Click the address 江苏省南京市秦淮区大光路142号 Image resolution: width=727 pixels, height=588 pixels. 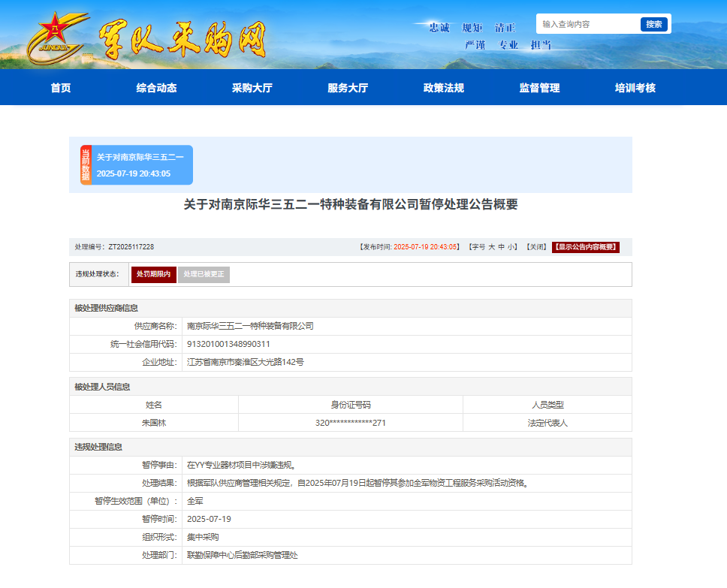point(246,363)
